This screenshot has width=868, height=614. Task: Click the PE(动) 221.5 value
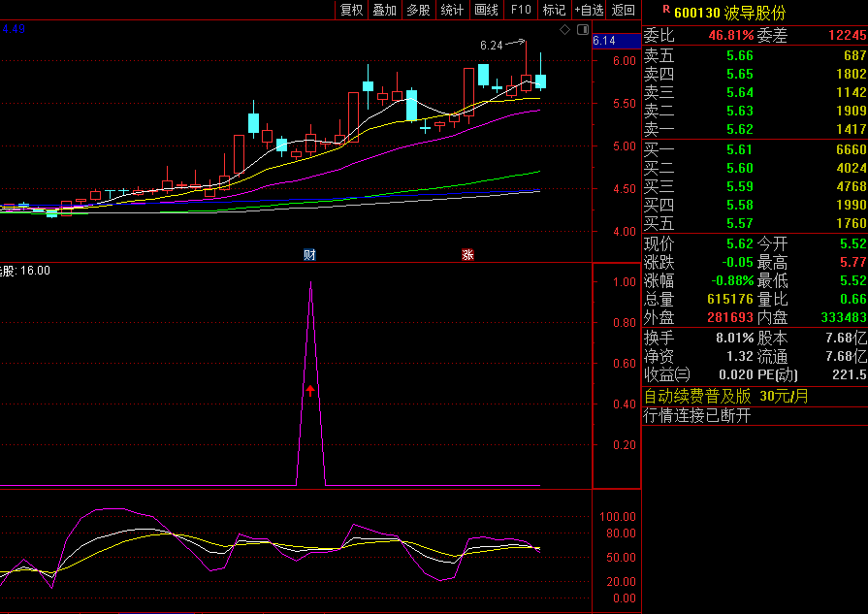click(850, 374)
